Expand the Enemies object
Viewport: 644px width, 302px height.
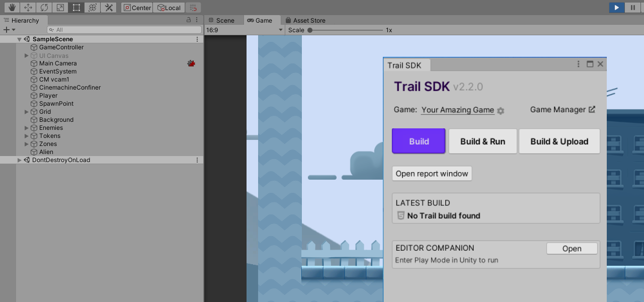[x=27, y=128]
